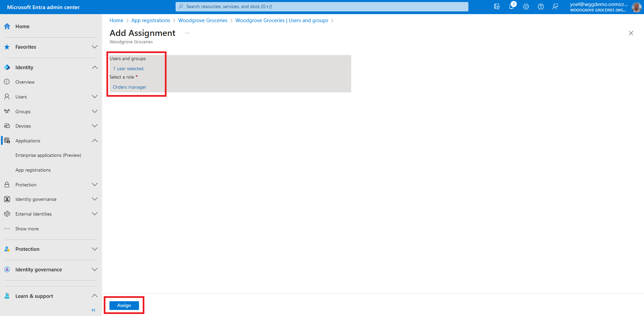Viewport: 644px width, 316px height.
Task: Open App registrations in sidebar
Action: coord(33,170)
